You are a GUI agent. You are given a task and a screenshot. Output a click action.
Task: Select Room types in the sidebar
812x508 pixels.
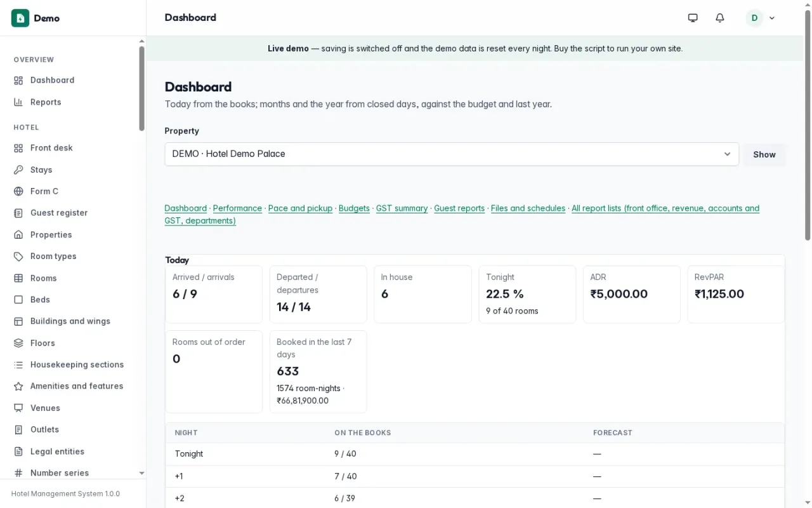[x=53, y=257]
